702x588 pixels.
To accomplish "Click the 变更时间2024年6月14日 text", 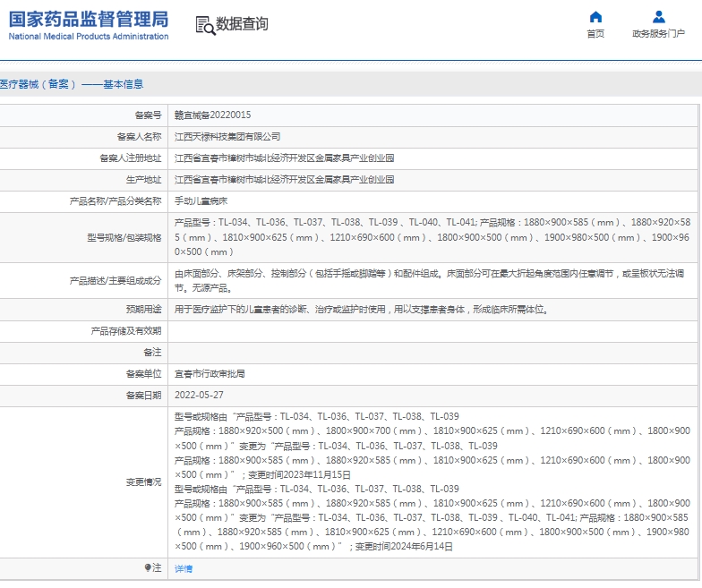I will pos(404,546).
